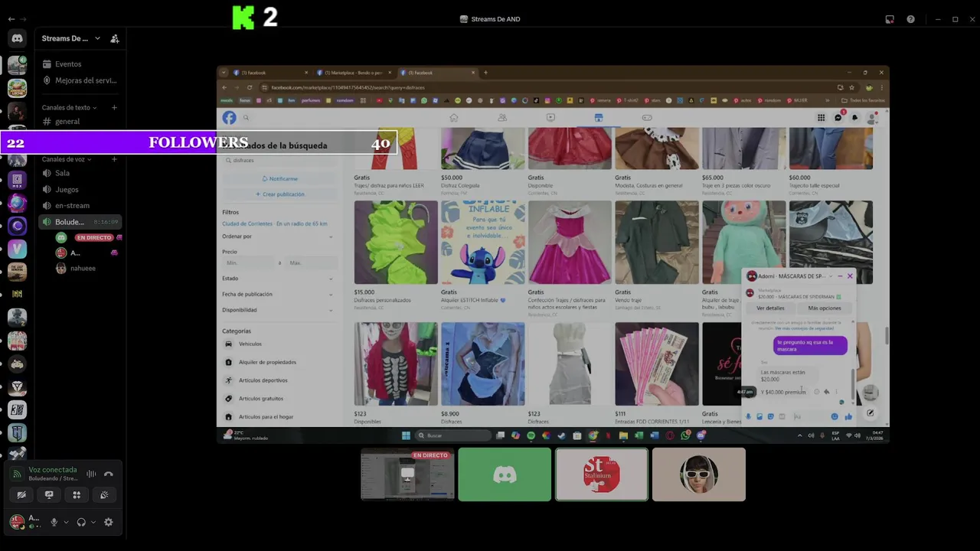The width and height of the screenshot is (980, 551).
Task: Open the globe planet server icon
Action: (17, 204)
